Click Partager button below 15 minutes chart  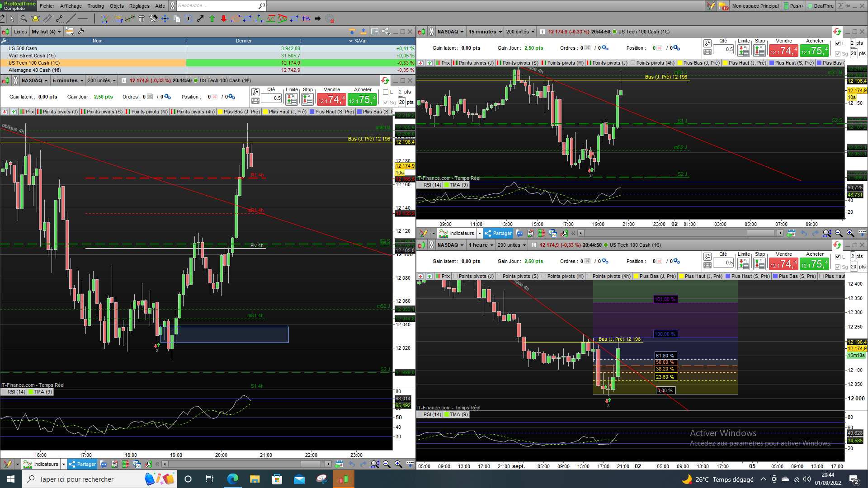[498, 233]
